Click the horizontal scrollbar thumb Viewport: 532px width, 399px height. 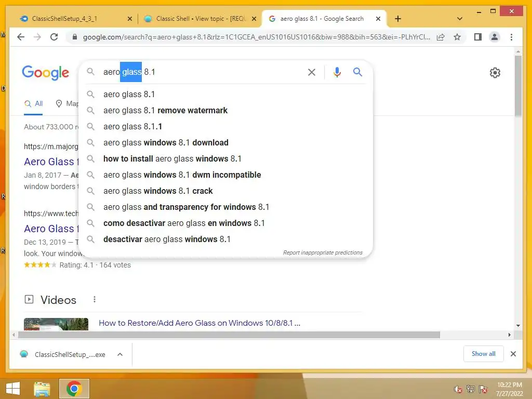coord(229,335)
